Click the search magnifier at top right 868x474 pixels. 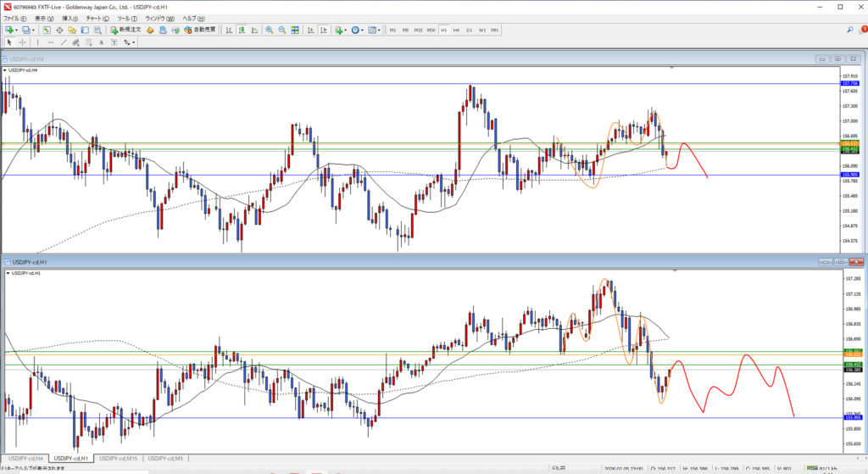pos(849,30)
